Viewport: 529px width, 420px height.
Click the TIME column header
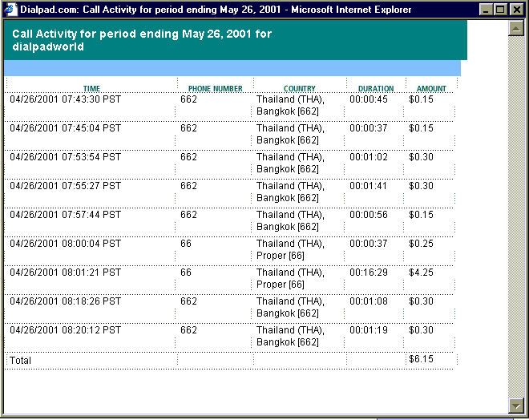[x=91, y=88]
